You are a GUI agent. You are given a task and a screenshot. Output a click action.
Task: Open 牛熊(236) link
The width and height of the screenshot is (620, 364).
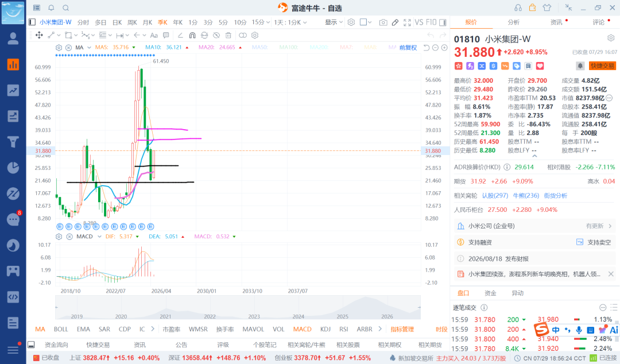click(526, 195)
